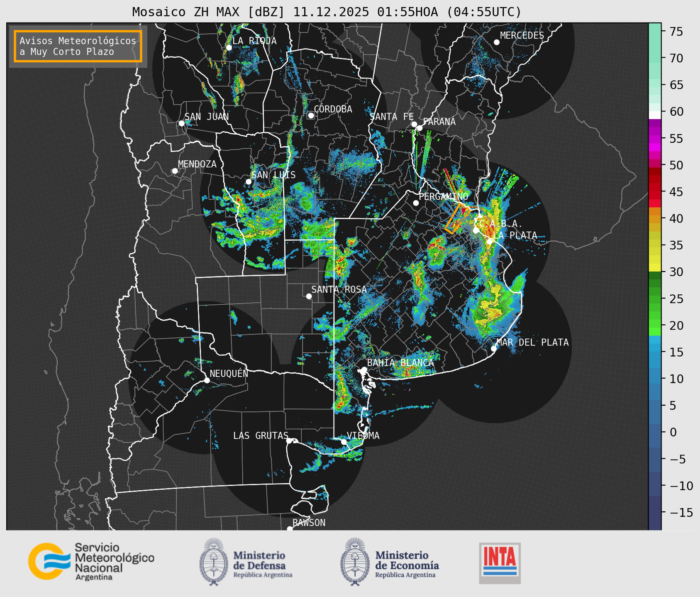Click the colorbar value 0
This screenshot has height=597, width=700.
(x=673, y=432)
